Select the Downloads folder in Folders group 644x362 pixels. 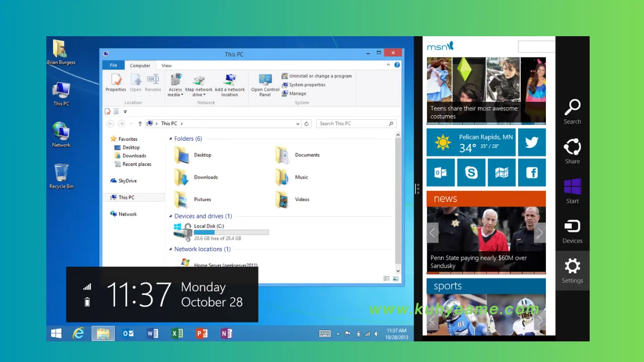[196, 177]
